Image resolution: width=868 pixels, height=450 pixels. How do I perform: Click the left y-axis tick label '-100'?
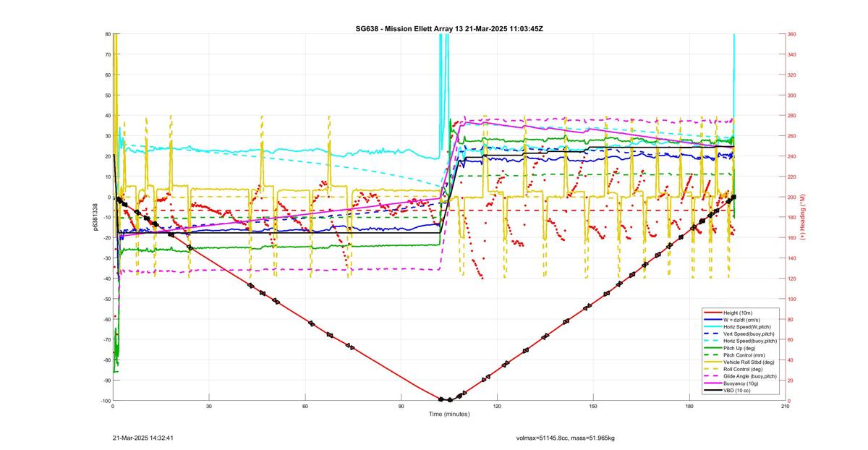105,401
